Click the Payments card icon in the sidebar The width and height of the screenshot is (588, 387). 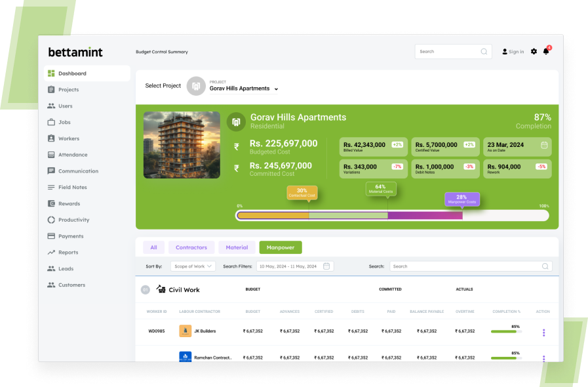[x=51, y=236]
